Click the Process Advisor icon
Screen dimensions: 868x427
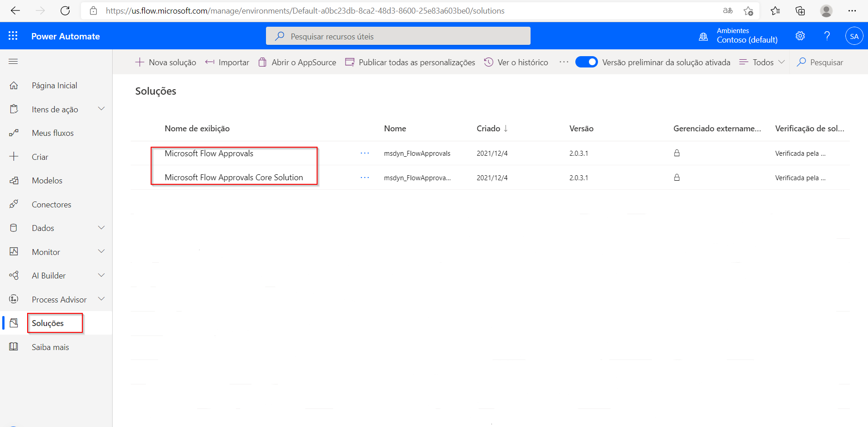point(14,299)
